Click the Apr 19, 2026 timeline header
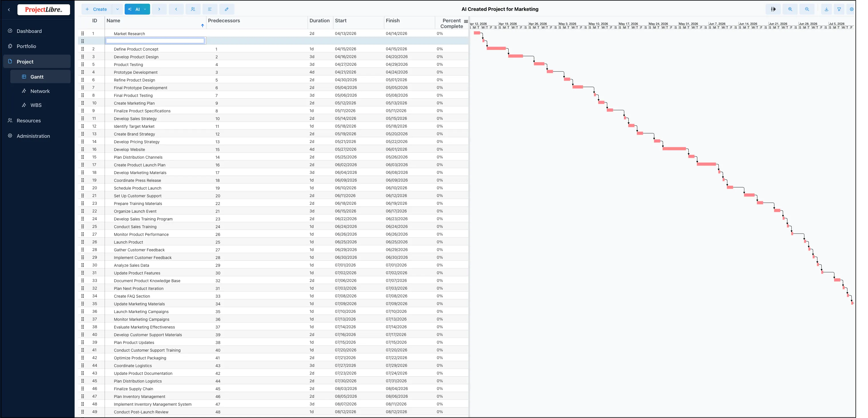The image size is (868, 418). tap(508, 24)
